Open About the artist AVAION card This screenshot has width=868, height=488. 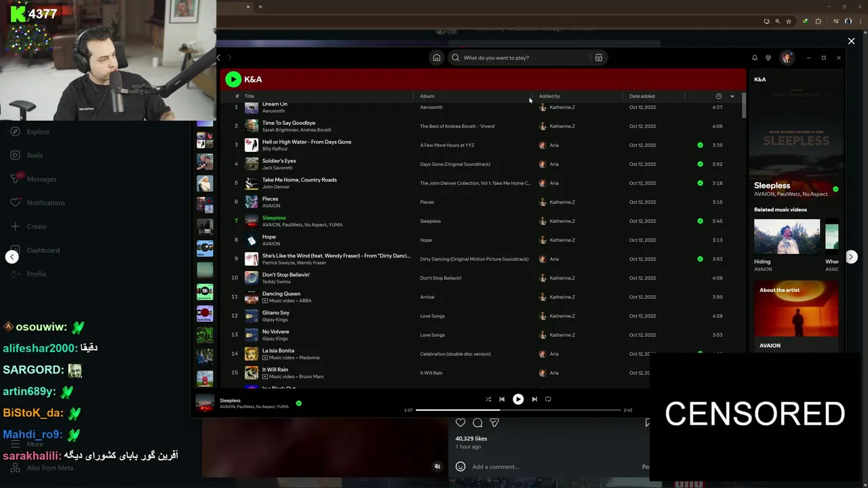click(x=796, y=317)
